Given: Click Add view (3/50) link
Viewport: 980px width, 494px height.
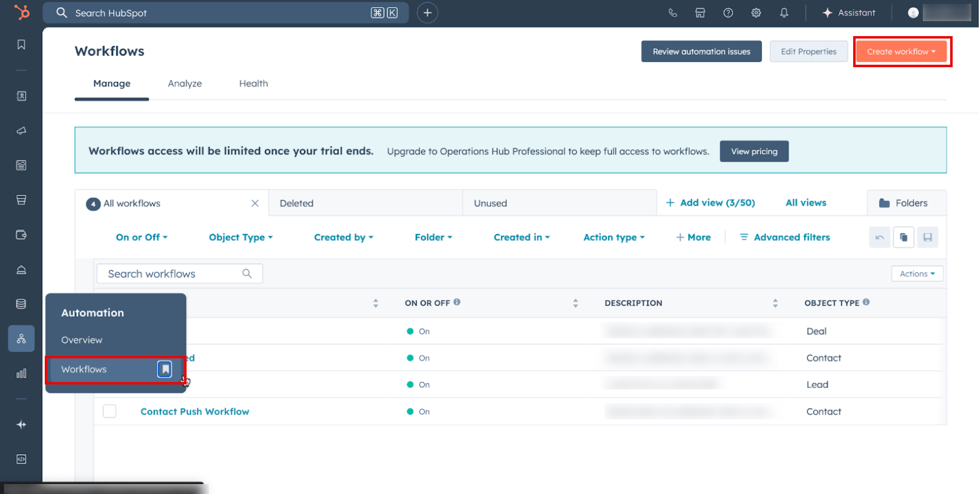Looking at the screenshot, I should click(x=710, y=203).
